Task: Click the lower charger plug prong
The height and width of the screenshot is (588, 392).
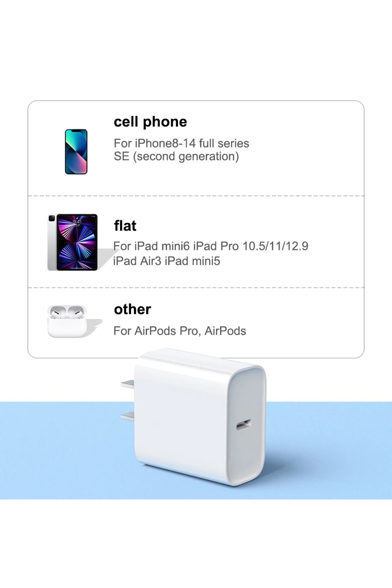Action: tap(127, 416)
